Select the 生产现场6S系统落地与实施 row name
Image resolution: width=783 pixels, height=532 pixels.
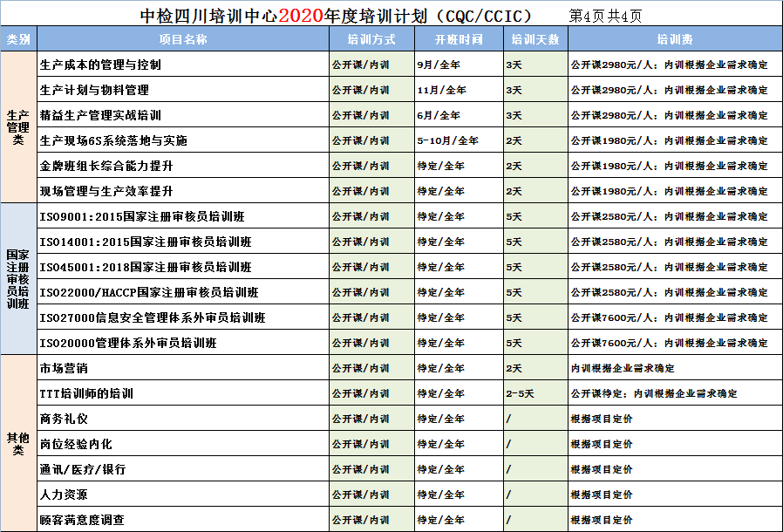[113, 140]
